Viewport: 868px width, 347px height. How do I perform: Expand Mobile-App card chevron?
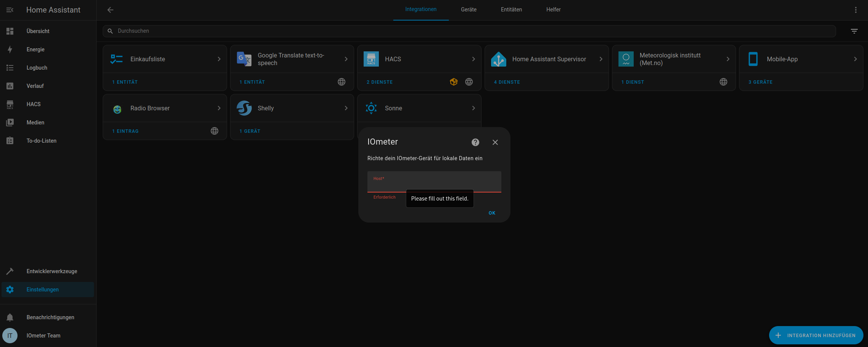pyautogui.click(x=855, y=59)
